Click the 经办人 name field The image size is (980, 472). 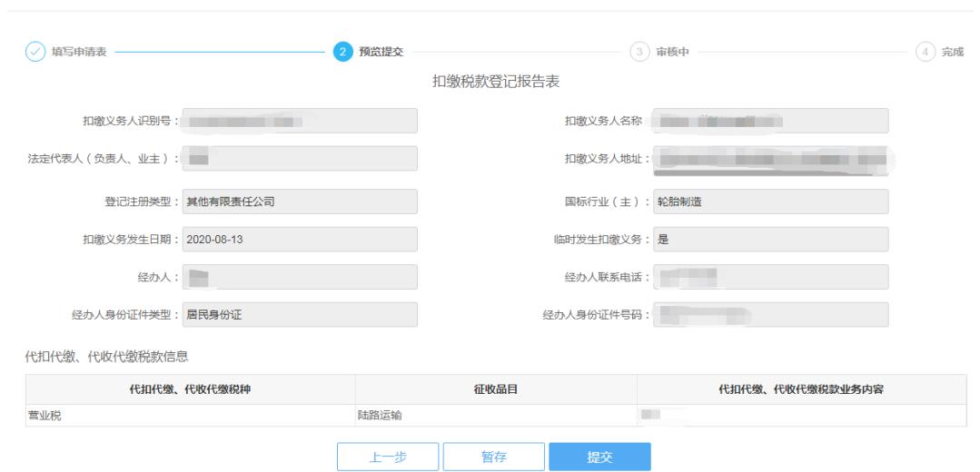pos(300,277)
